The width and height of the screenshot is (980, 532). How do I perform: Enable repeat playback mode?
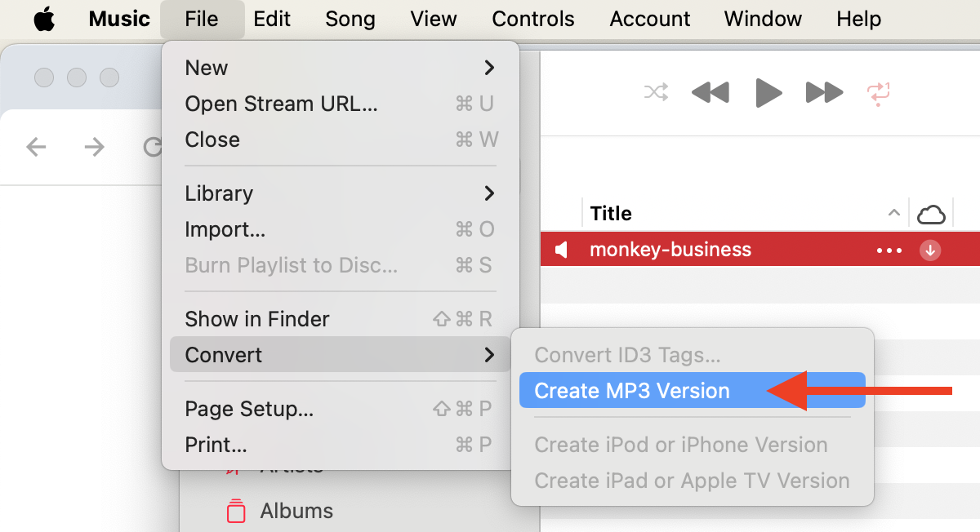coord(879,92)
